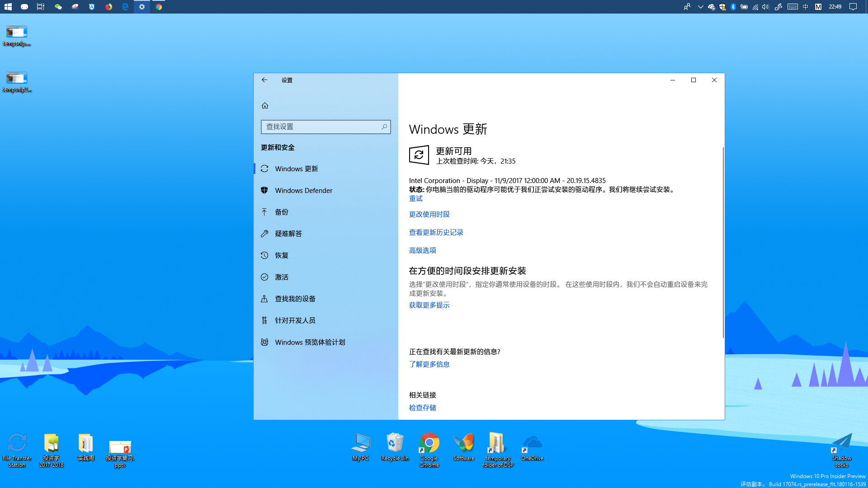Click OneDrive sync tray icon
Viewport: 868px width, 488px height.
click(x=712, y=7)
